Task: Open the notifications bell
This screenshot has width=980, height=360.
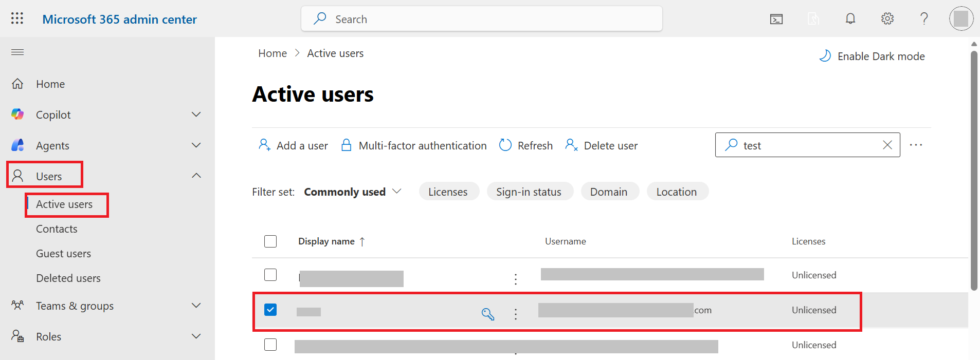Action: coord(850,19)
